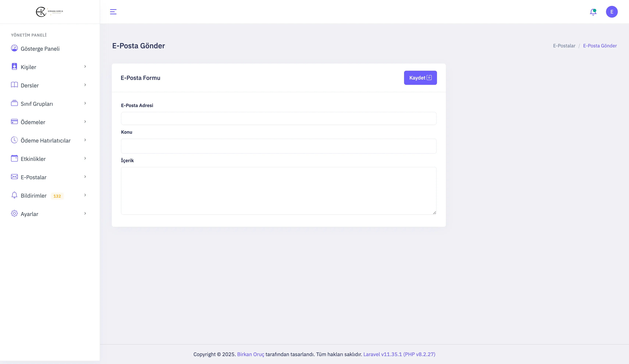Click the Ödemeler credit card icon
This screenshot has height=364, width=629.
point(15,122)
